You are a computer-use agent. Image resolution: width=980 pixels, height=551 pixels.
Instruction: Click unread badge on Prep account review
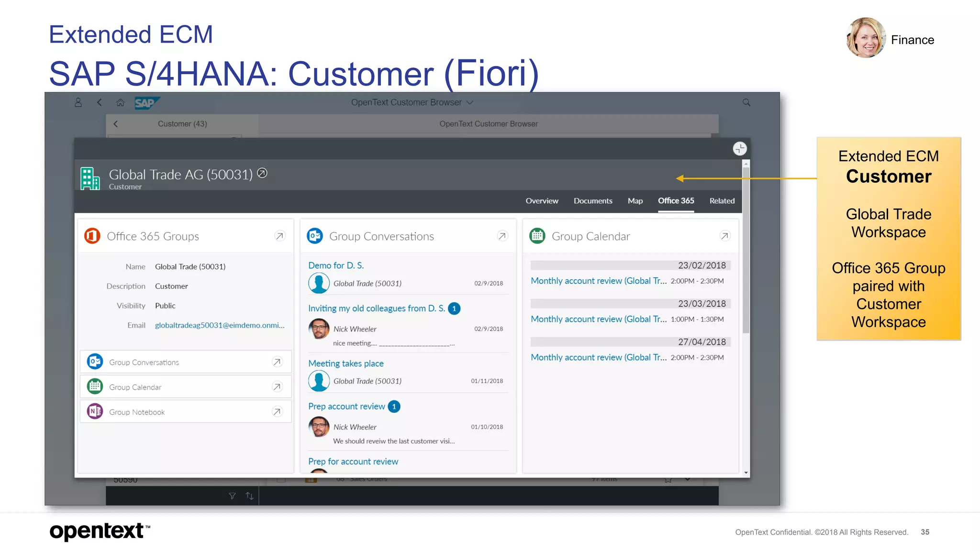coord(394,407)
